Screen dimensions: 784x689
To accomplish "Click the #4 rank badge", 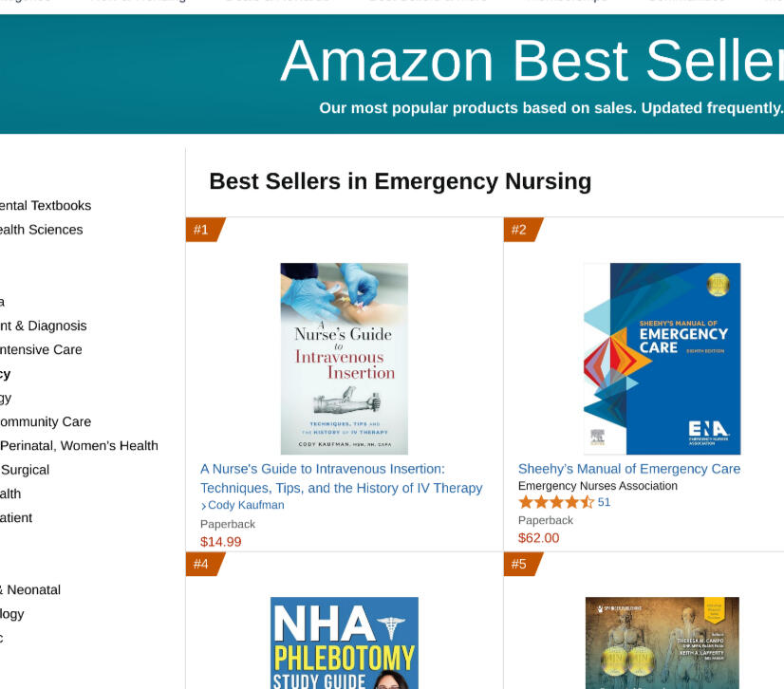I will point(203,564).
